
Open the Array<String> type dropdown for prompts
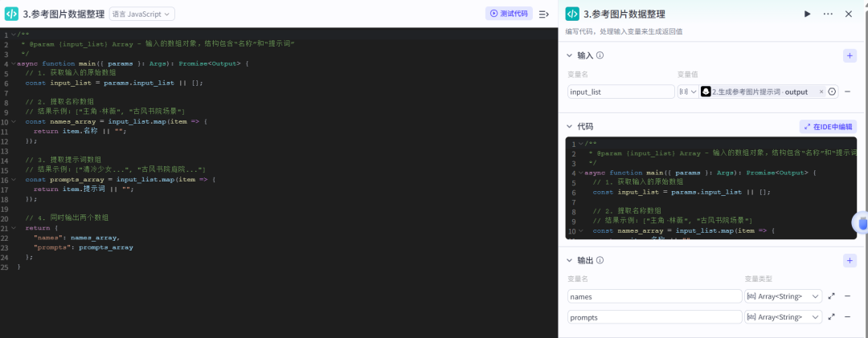[x=784, y=317]
